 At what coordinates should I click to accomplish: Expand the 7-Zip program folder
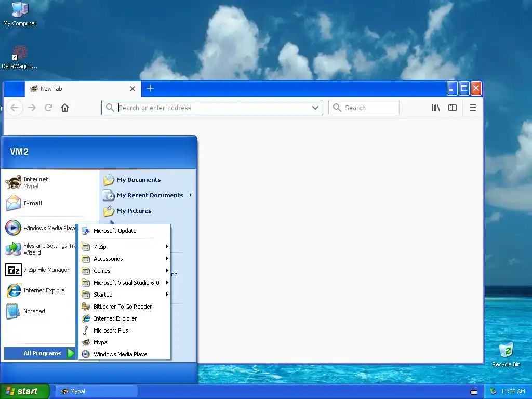(125, 247)
